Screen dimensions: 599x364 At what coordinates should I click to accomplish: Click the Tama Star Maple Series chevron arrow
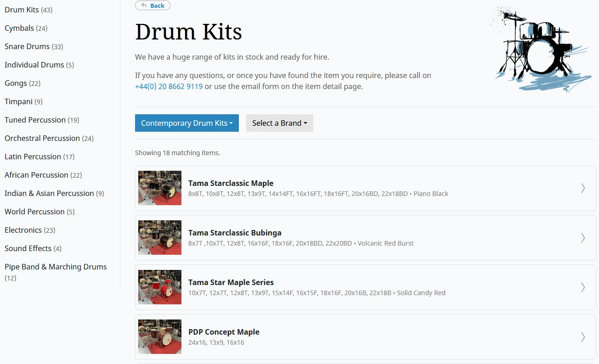click(583, 287)
